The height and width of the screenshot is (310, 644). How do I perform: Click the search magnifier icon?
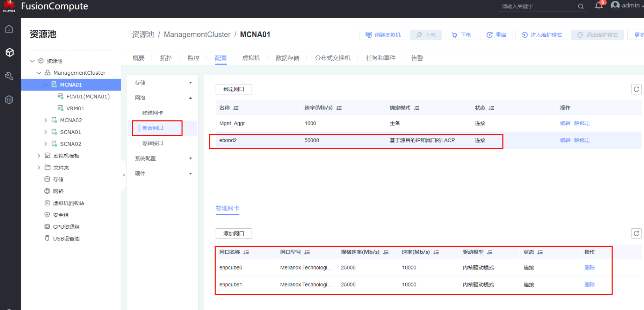pyautogui.click(x=581, y=6)
